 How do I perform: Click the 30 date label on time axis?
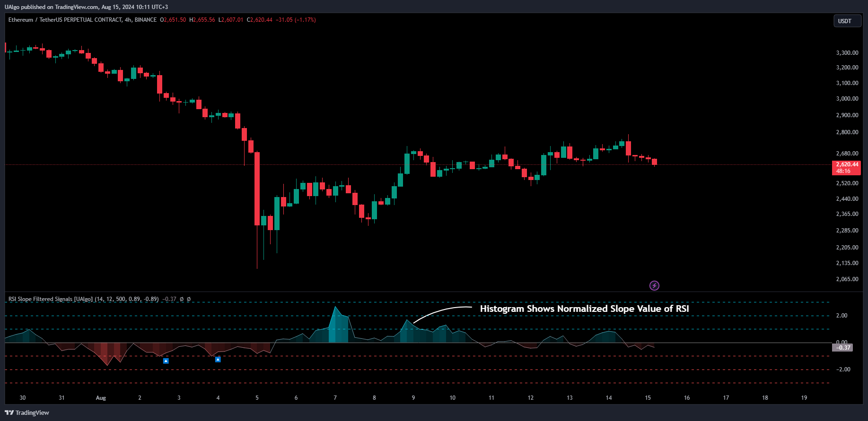tap(23, 398)
